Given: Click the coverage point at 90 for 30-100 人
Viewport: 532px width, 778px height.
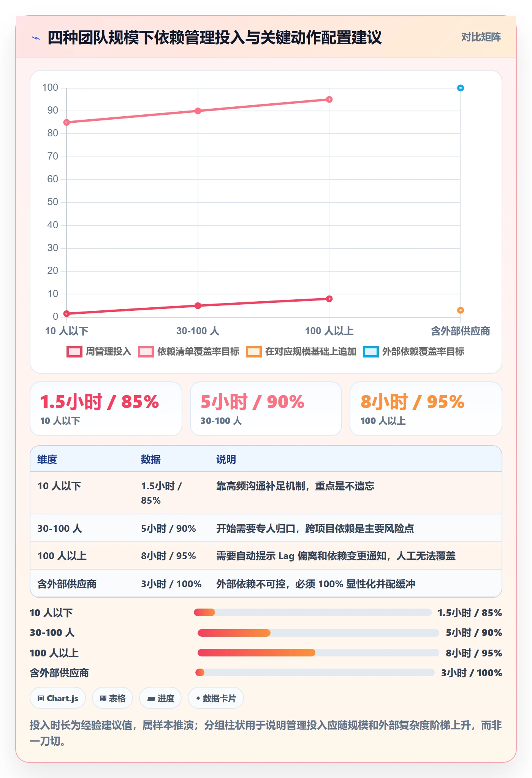Looking at the screenshot, I should click(x=198, y=111).
